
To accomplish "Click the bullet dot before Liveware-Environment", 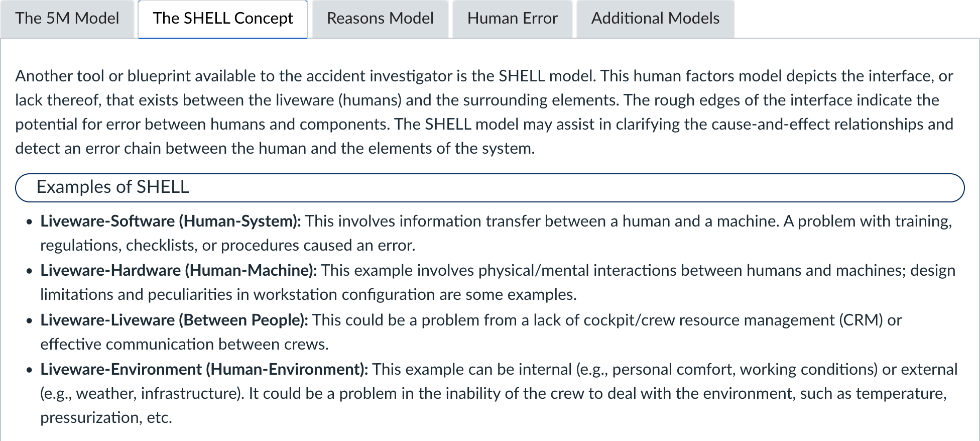I will tap(30, 370).
